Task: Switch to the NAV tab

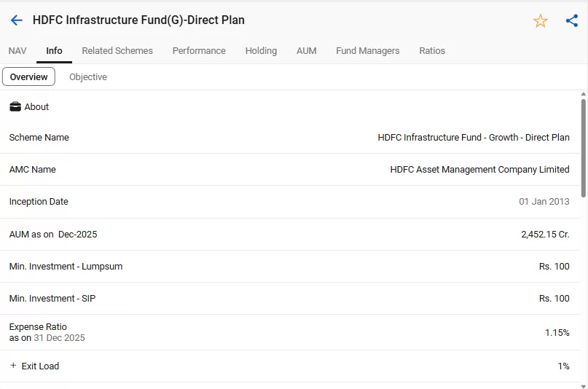Action: 17,50
